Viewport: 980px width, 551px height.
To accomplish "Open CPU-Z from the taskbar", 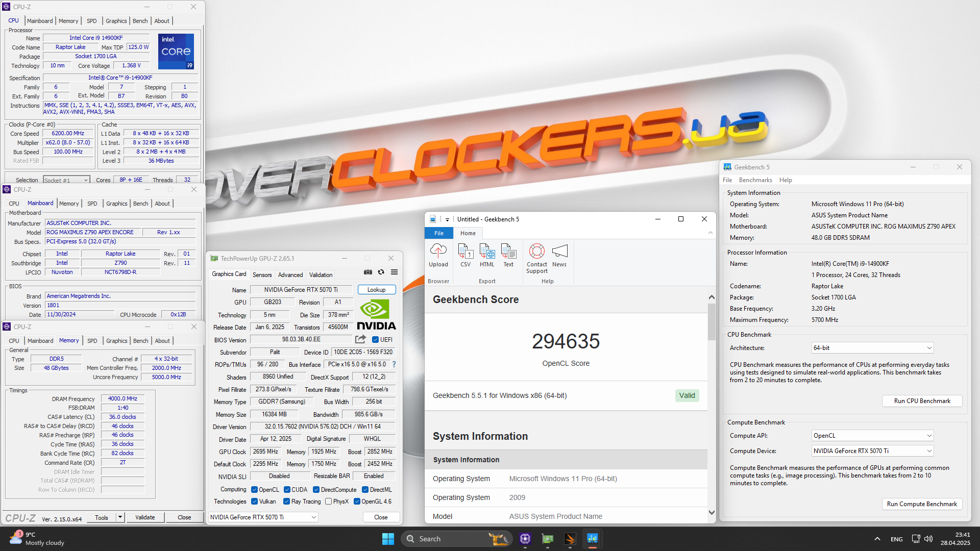I will (x=525, y=539).
